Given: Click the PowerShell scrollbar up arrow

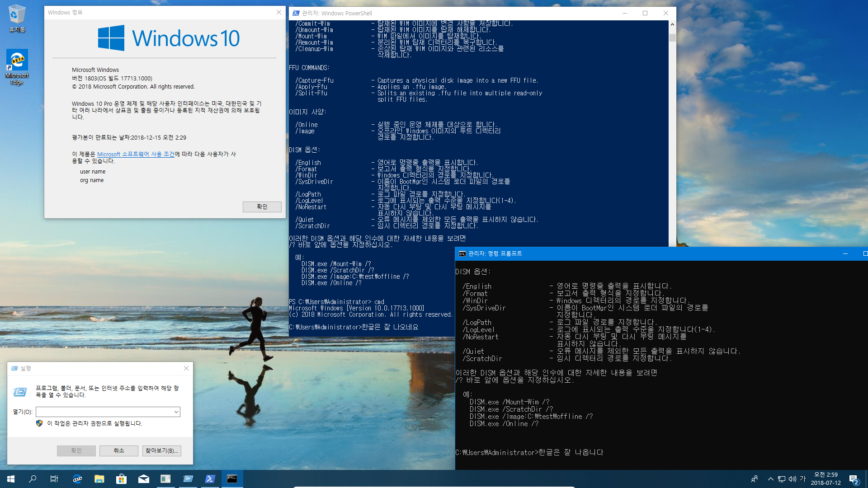Looking at the screenshot, I should [672, 24].
